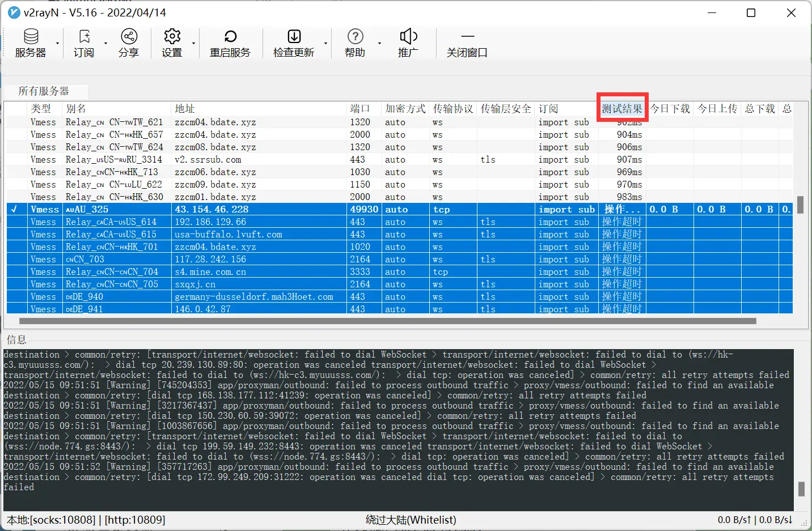The height and width of the screenshot is (531, 812).
Task: Click the server list vertical scrollbar thumb
Action: click(800, 205)
